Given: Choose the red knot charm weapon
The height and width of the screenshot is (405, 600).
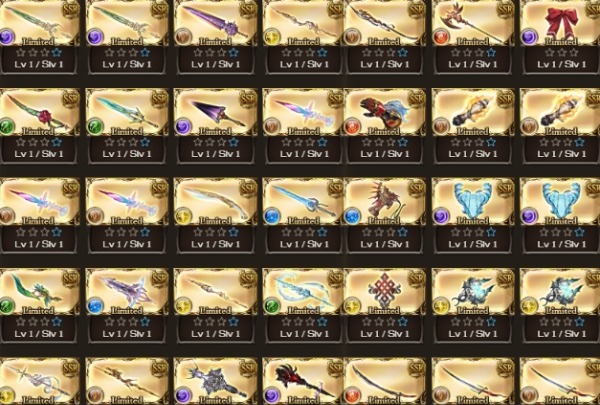Looking at the screenshot, I should [384, 291].
